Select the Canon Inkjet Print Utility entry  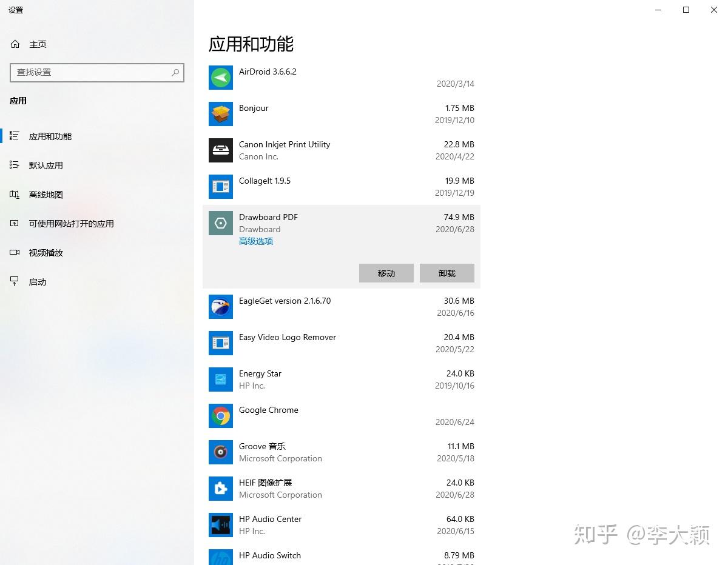[x=342, y=150]
